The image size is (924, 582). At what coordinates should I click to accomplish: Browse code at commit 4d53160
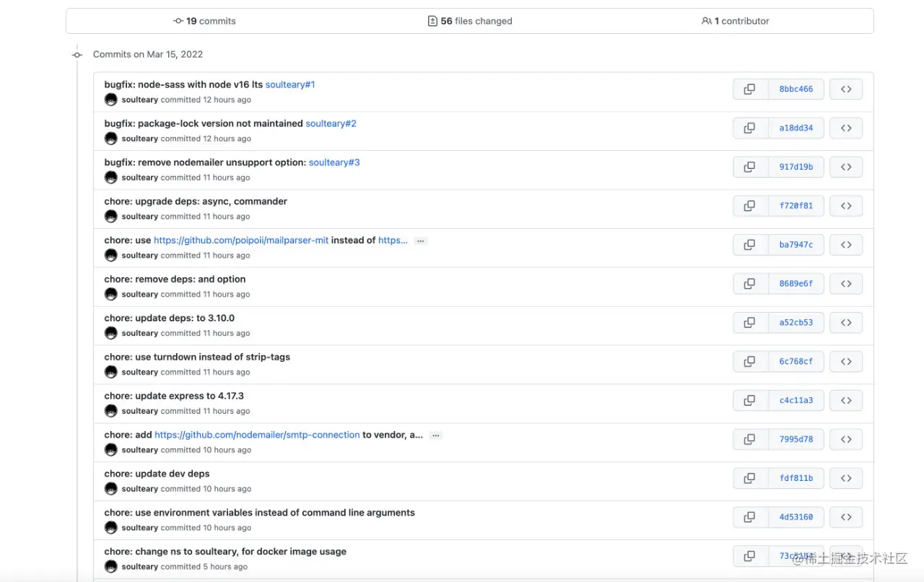click(x=845, y=517)
